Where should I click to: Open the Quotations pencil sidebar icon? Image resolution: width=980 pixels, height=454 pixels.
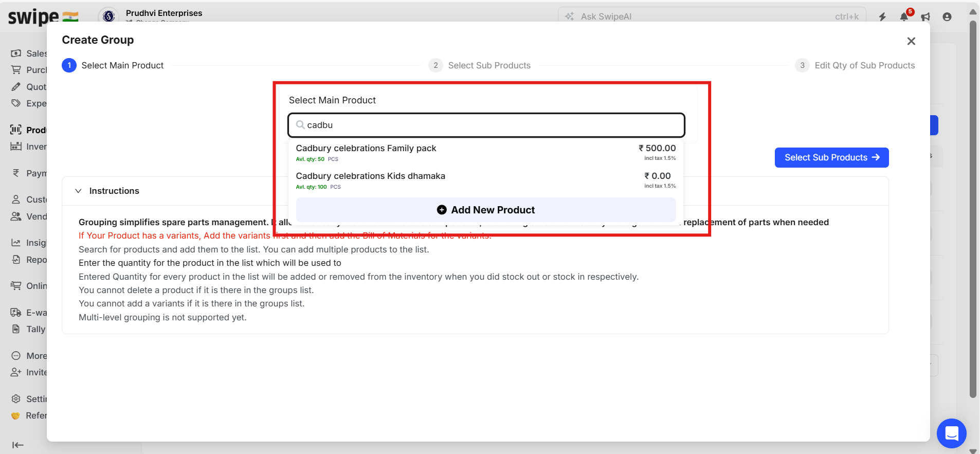(x=16, y=86)
